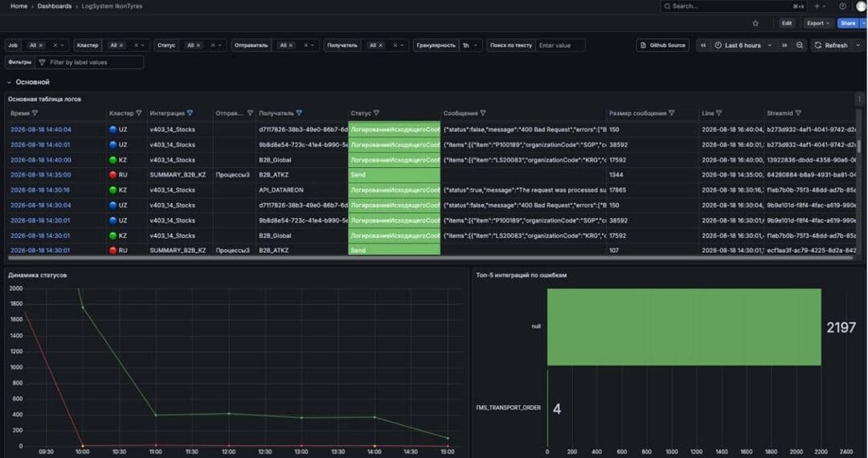Image resolution: width=868 pixels, height=458 pixels.
Task: Refresh the dashboard
Action: pos(831,45)
